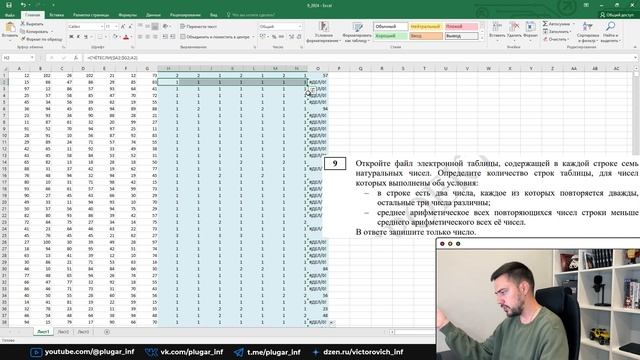Open the Файл tab
The image size is (640, 360).
(10, 15)
